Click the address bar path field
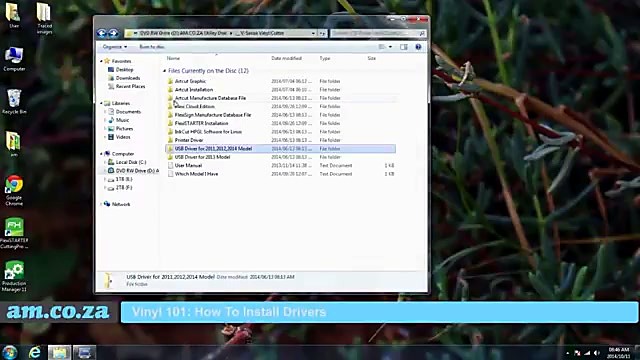 pos(220,33)
